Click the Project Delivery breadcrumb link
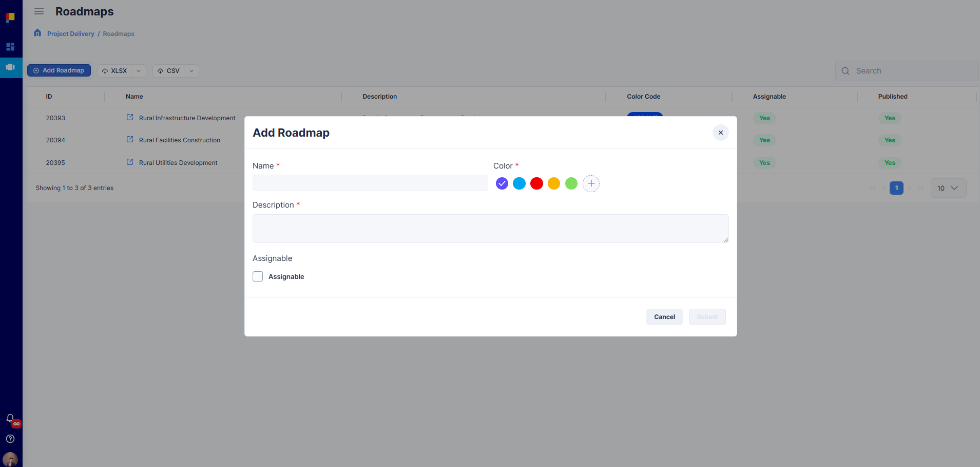This screenshot has height=467, width=980. 71,33
